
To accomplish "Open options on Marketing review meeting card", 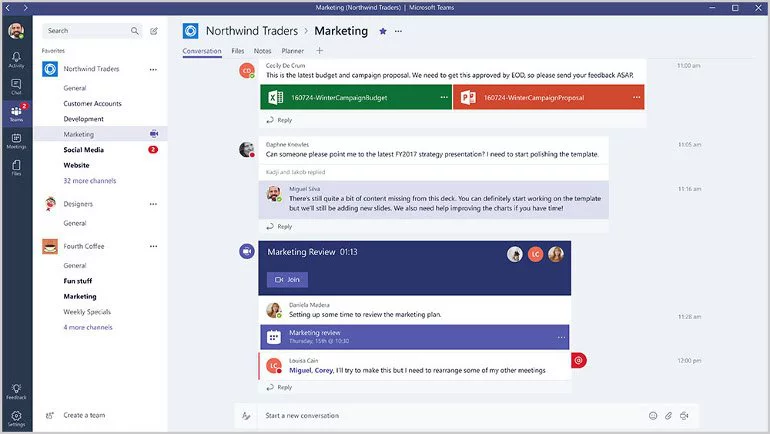I will pyautogui.click(x=561, y=337).
